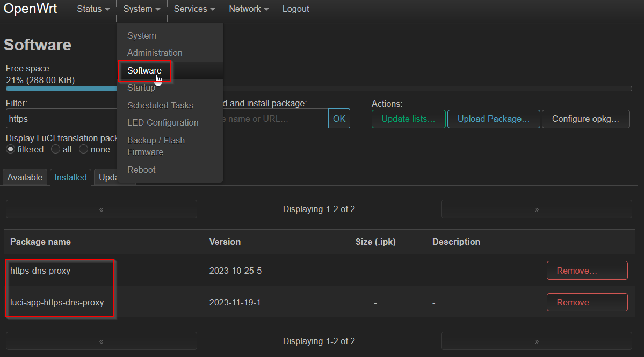Choose Backup / Flash Firmware

(x=156, y=146)
